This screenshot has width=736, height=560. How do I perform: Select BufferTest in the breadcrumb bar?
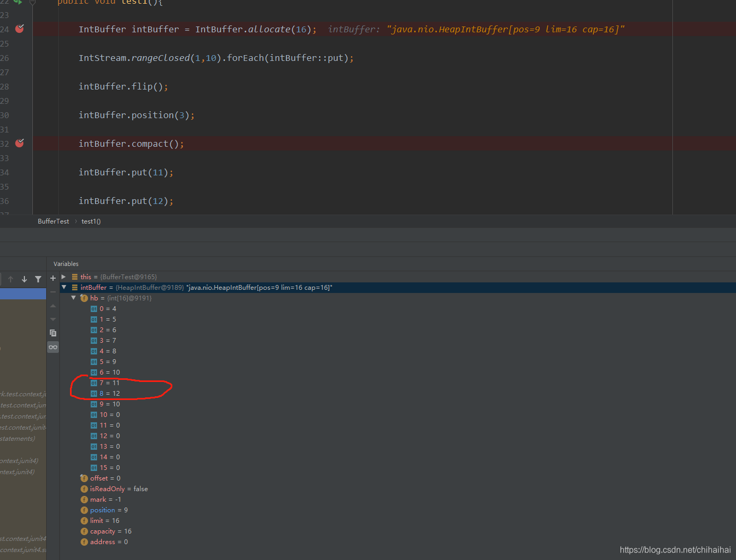tap(53, 221)
